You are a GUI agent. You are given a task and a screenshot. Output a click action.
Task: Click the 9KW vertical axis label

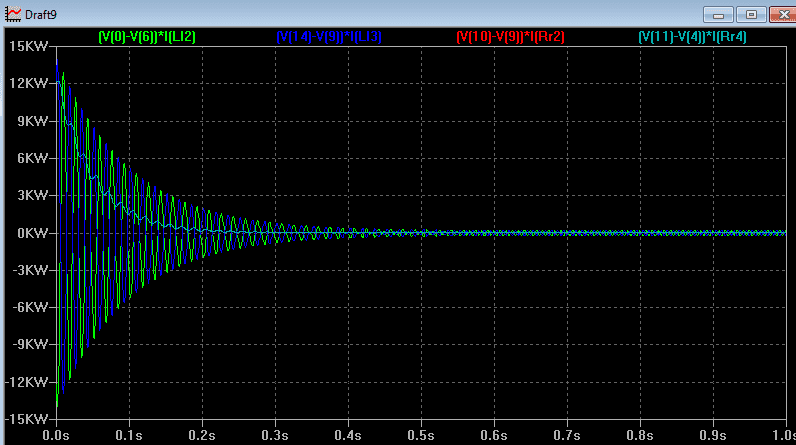pyautogui.click(x=32, y=121)
